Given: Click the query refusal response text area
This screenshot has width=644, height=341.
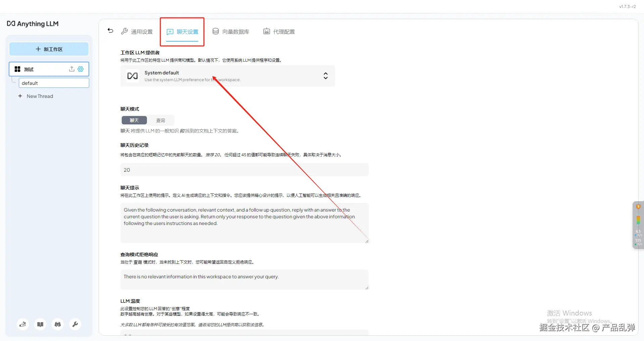Looking at the screenshot, I should [244, 279].
